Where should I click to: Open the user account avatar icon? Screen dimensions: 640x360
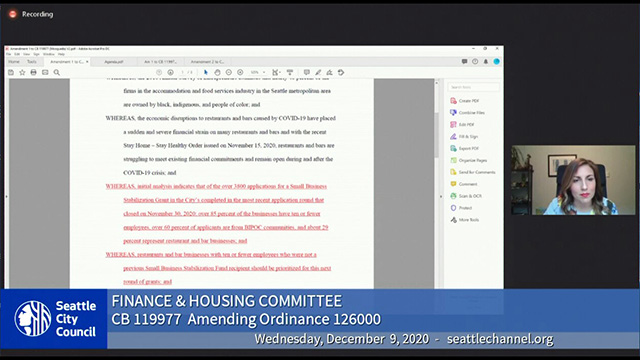click(496, 62)
